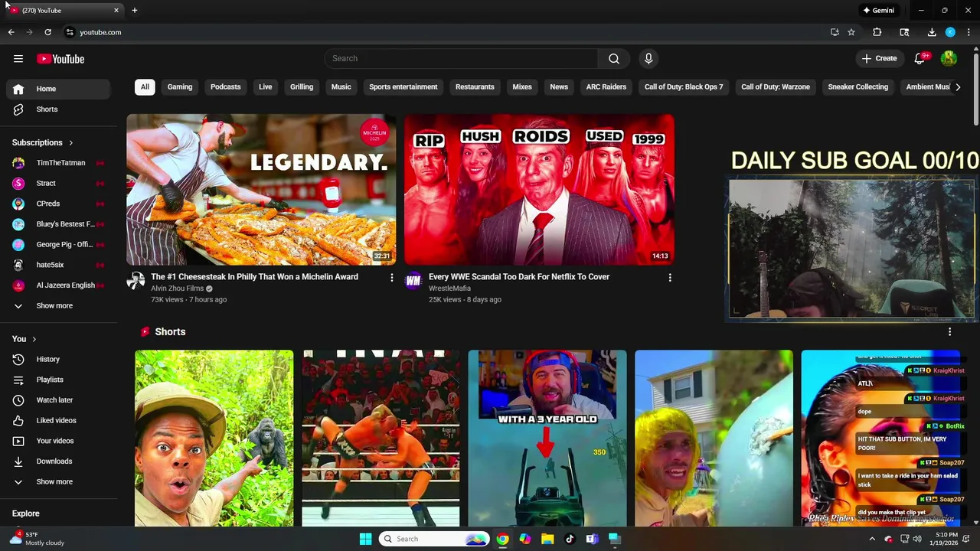Open File Explorer from taskbar

(x=547, y=539)
